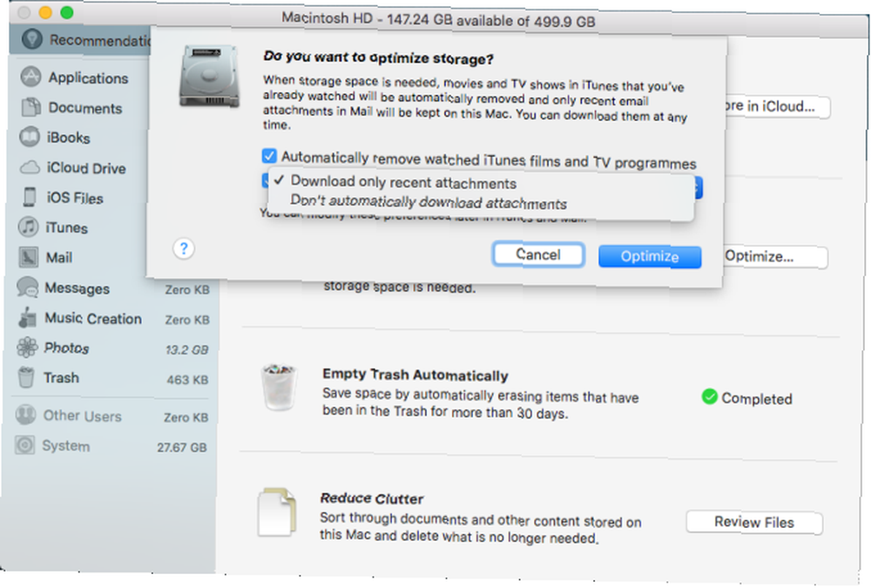Click the Optimize... button behind dialog
Screen dimensions: 871x588
[775, 257]
